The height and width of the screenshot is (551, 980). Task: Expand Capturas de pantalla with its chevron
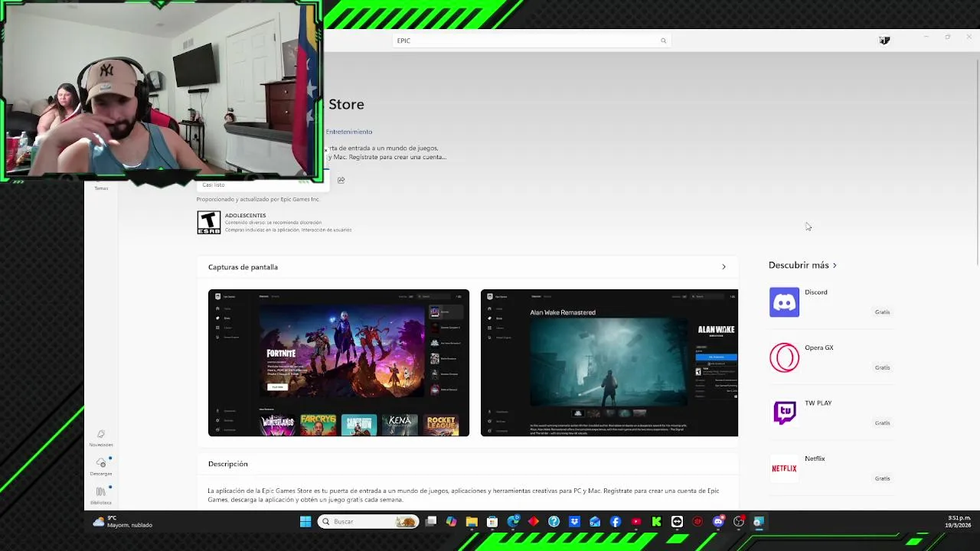(x=724, y=267)
